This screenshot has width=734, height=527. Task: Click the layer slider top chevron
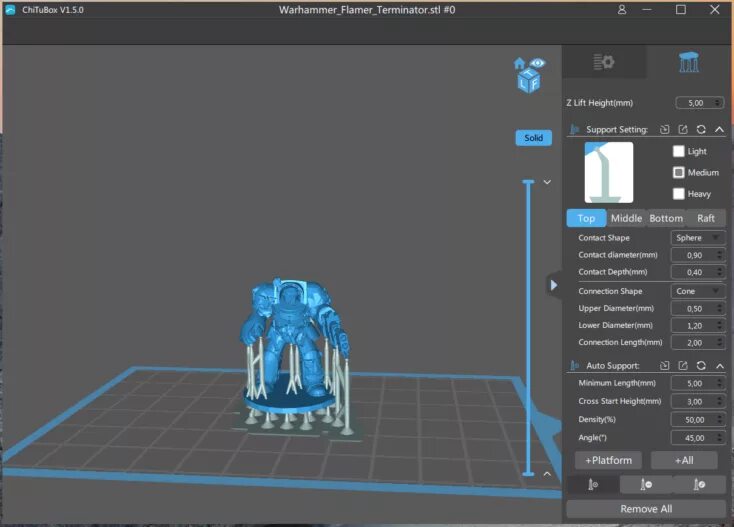[x=547, y=182]
